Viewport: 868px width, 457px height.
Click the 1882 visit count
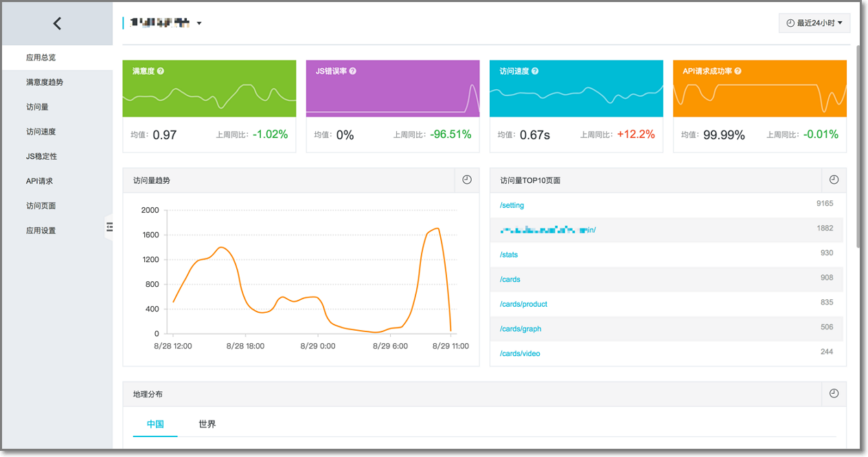[825, 228]
